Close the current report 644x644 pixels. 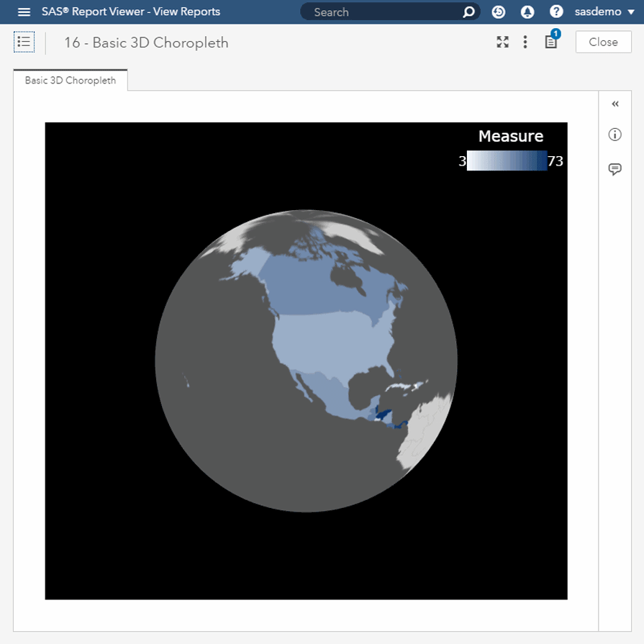click(x=603, y=42)
